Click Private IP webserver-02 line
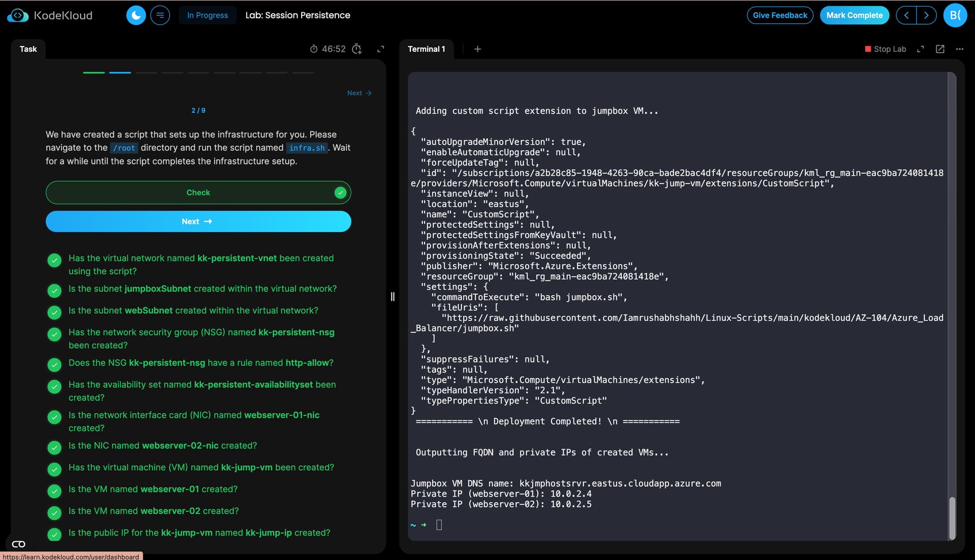Image resolution: width=975 pixels, height=560 pixels. click(501, 504)
